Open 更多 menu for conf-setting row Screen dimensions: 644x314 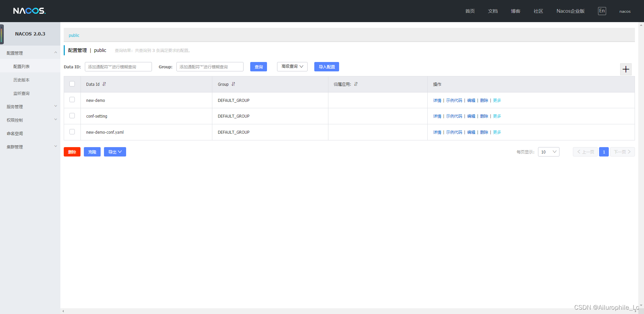[497, 116]
